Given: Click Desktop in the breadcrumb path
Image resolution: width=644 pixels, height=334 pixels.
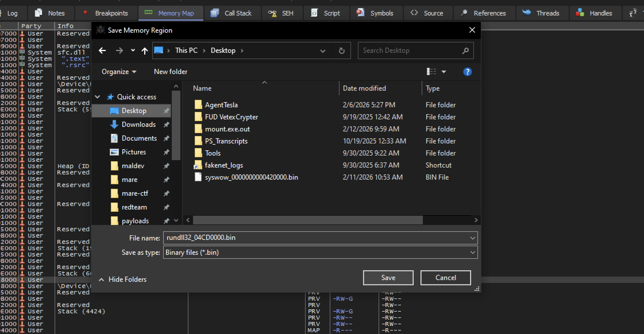Looking at the screenshot, I should point(223,51).
